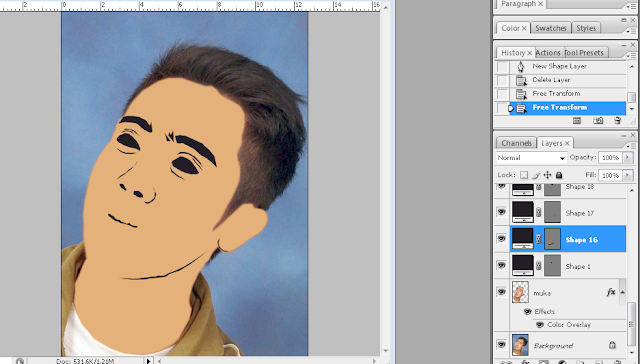The width and height of the screenshot is (640, 364).
Task: Click the lock icon on the Background layer
Action: 612,345
